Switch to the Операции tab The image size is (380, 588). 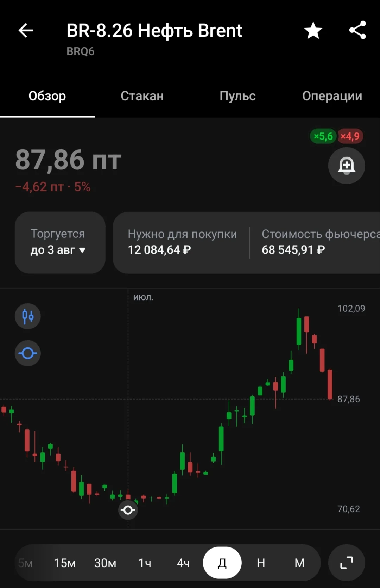click(332, 96)
